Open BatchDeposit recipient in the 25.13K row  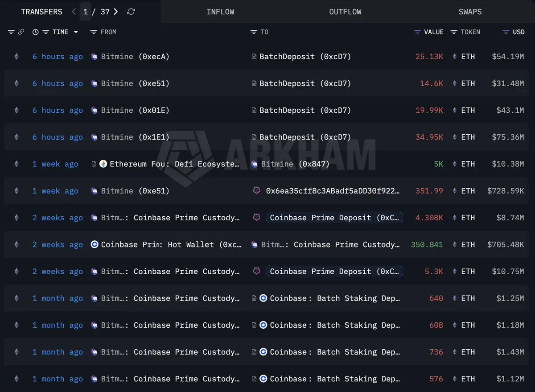point(305,57)
